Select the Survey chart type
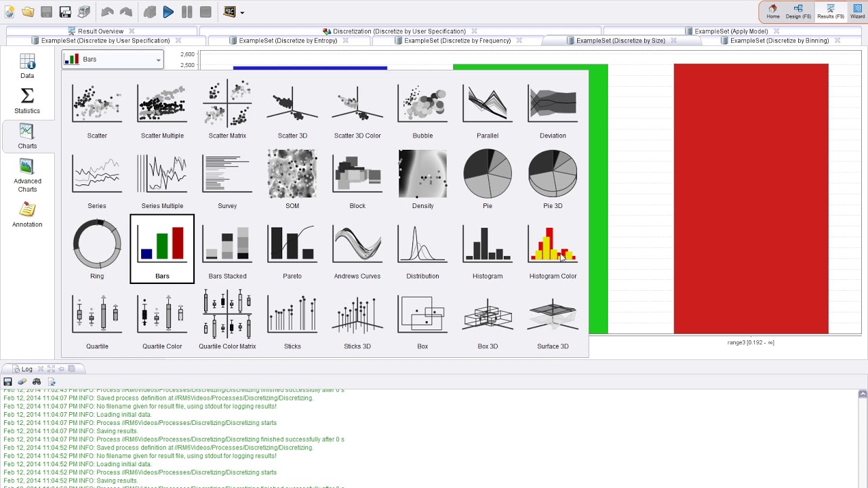868x488 pixels. [227, 180]
